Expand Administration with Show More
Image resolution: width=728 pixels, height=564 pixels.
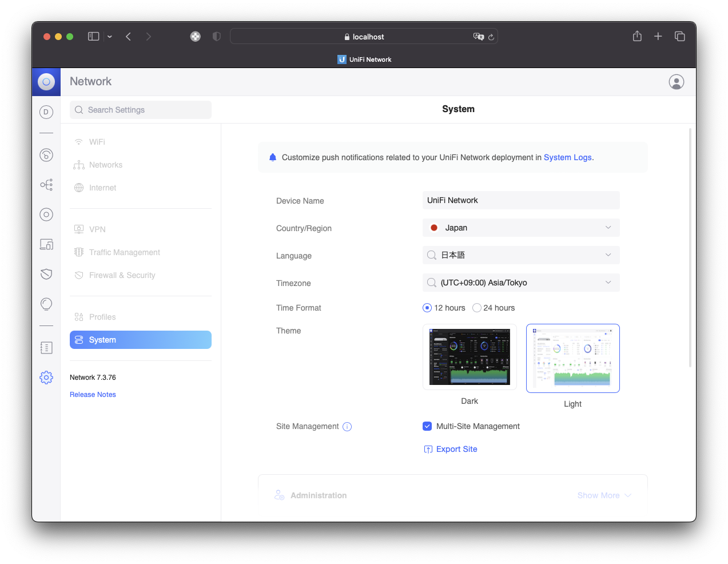tap(604, 495)
